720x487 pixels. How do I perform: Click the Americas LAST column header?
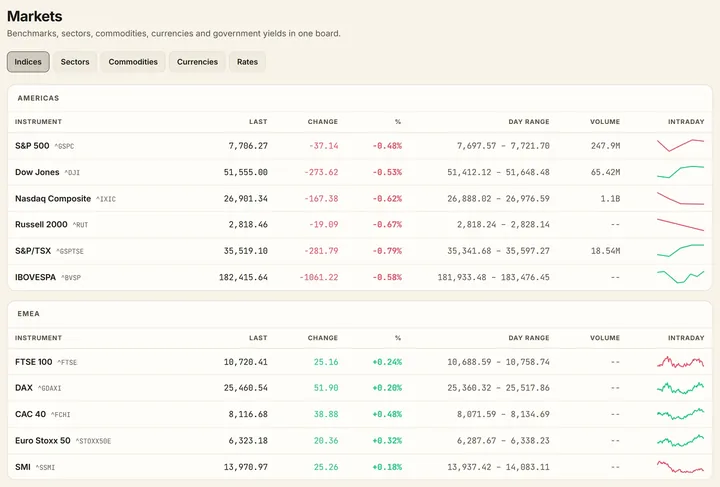258,122
